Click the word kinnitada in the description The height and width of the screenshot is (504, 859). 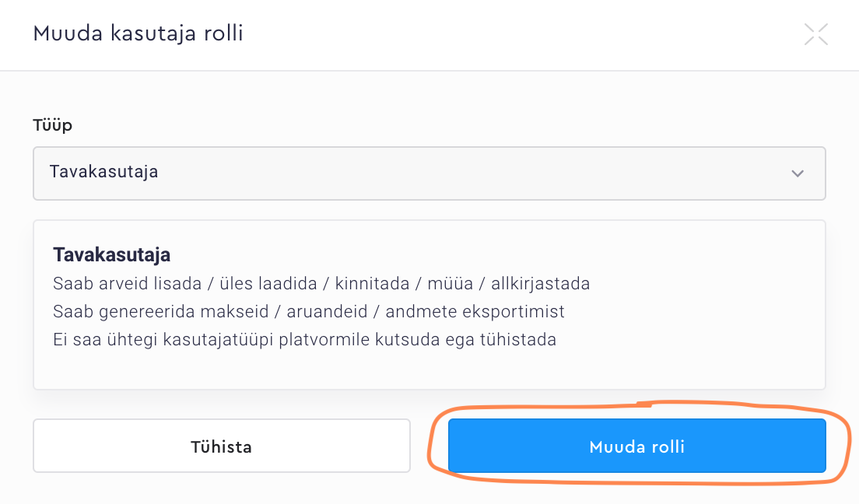371,283
